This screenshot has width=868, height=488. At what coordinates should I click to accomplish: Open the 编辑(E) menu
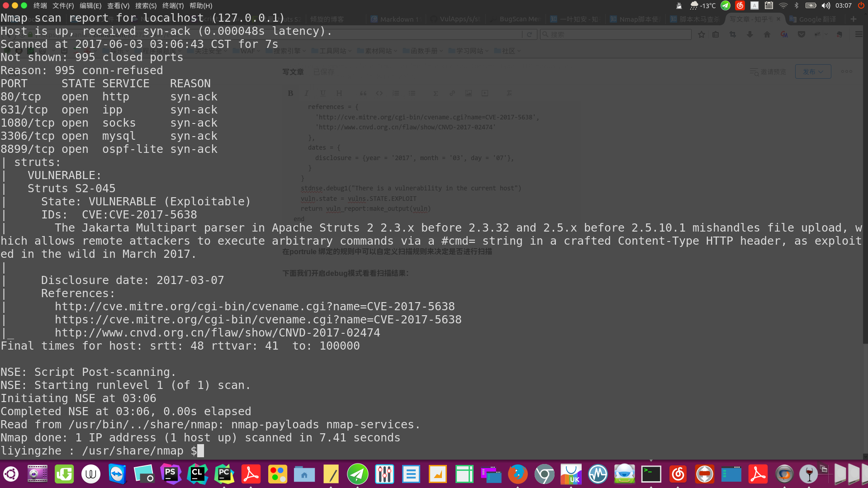pyautogui.click(x=90, y=5)
